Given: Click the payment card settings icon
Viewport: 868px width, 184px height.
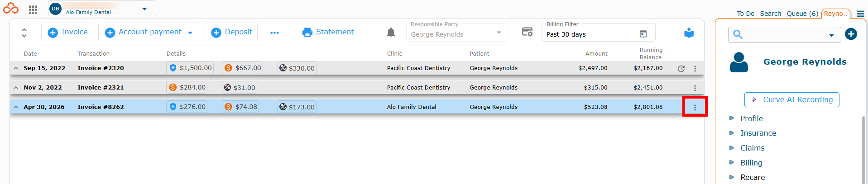Looking at the screenshot, I should tap(527, 32).
